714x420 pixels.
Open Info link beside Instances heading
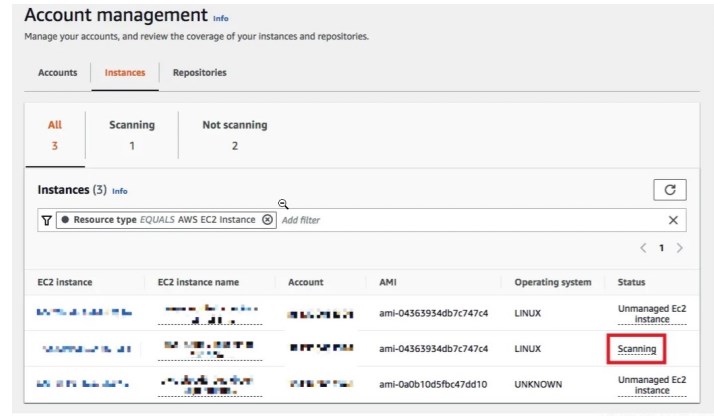(120, 191)
